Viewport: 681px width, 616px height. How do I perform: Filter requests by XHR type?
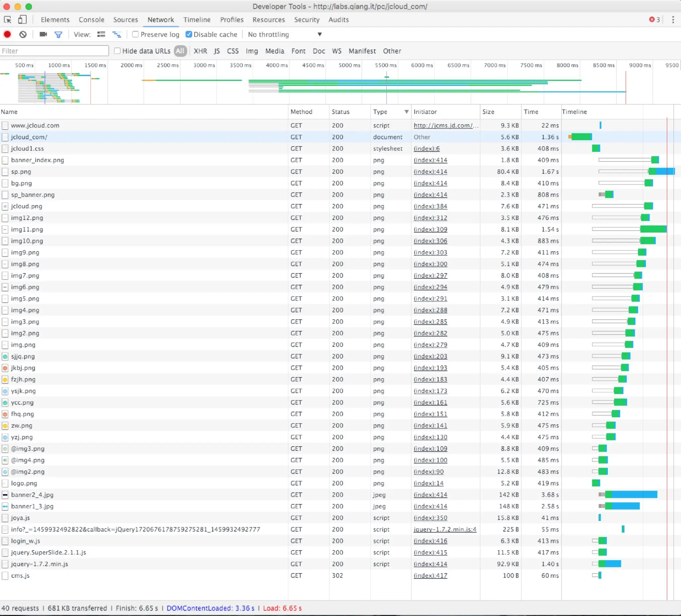(x=200, y=51)
